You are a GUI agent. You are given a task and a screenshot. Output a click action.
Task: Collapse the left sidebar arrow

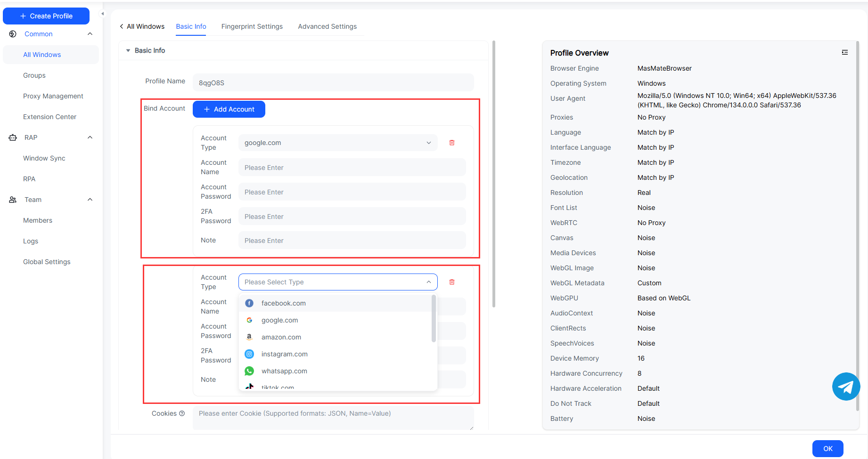(102, 14)
